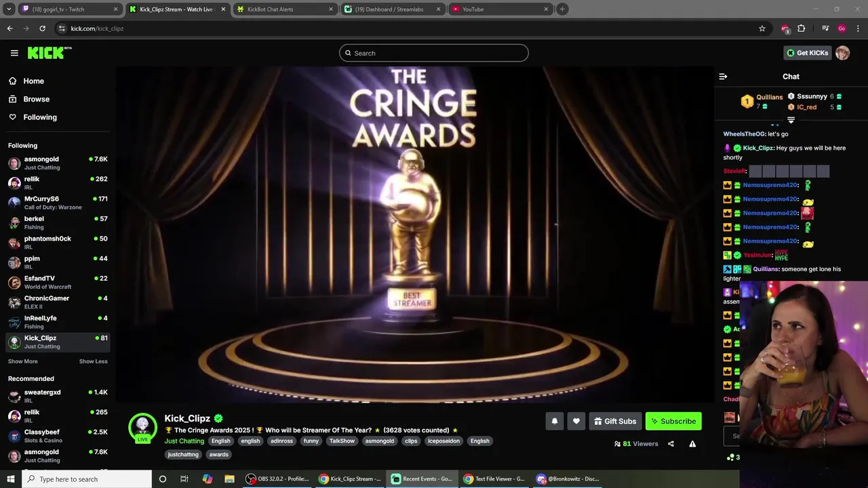Switch to the Streamlabs Dashboard tab
Screen dimensions: 868x488
[392, 9]
